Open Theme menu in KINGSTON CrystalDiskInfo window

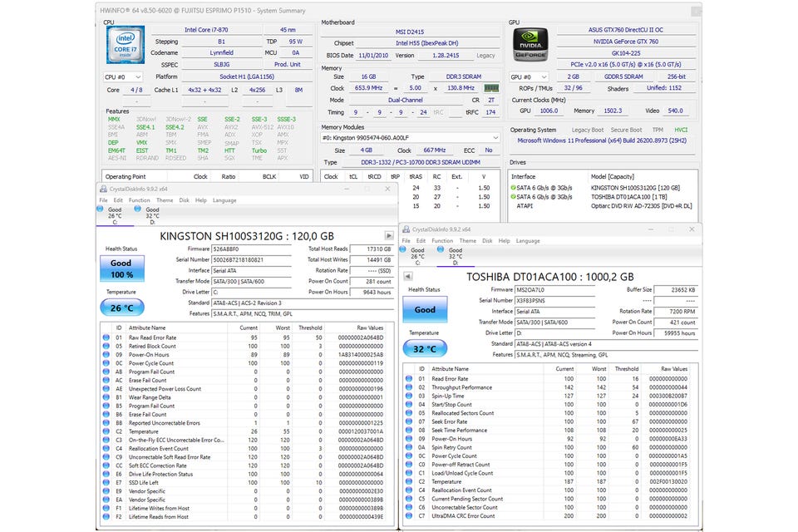(x=165, y=200)
